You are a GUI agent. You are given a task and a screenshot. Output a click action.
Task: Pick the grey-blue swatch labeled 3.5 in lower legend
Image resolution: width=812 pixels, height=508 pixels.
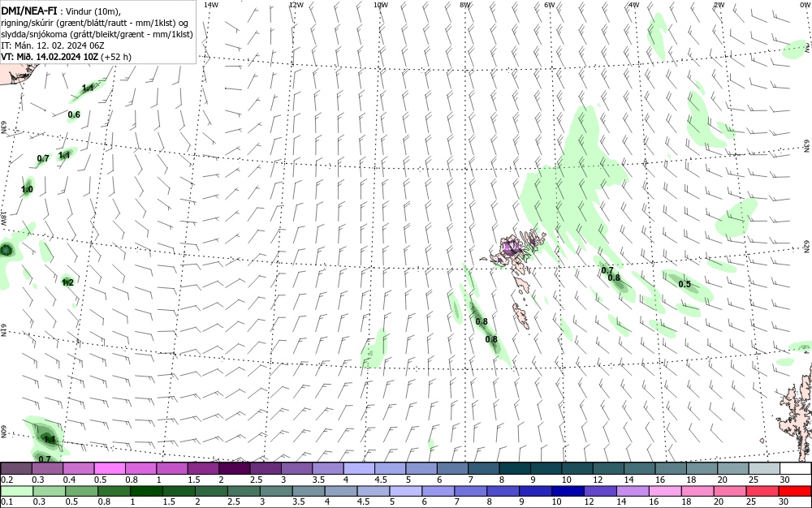pos(309,491)
